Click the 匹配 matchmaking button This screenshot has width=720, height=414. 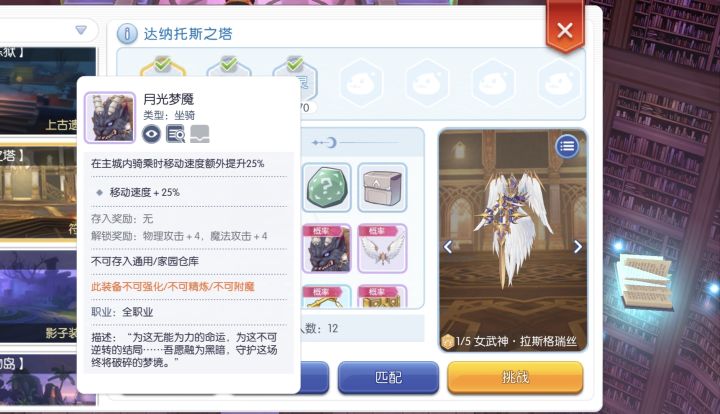(388, 377)
